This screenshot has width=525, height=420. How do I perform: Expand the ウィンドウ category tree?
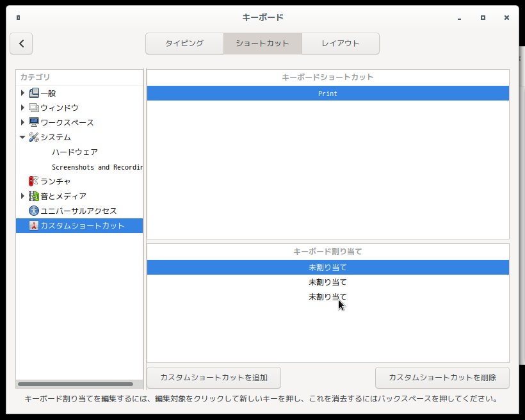(24, 108)
